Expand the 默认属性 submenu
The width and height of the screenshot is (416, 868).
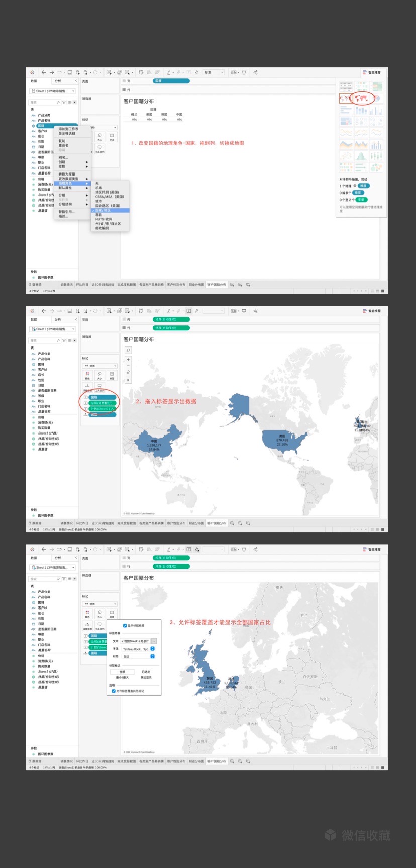pyautogui.click(x=73, y=188)
